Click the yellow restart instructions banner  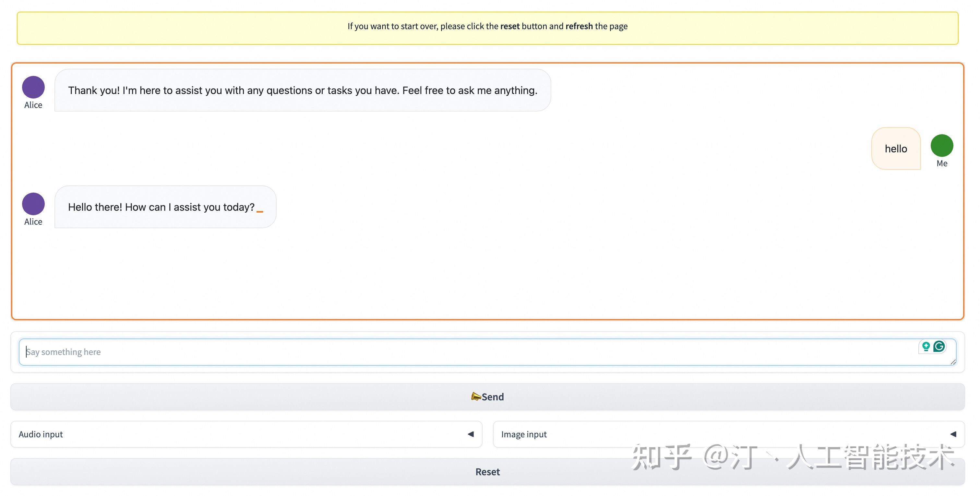pos(487,27)
